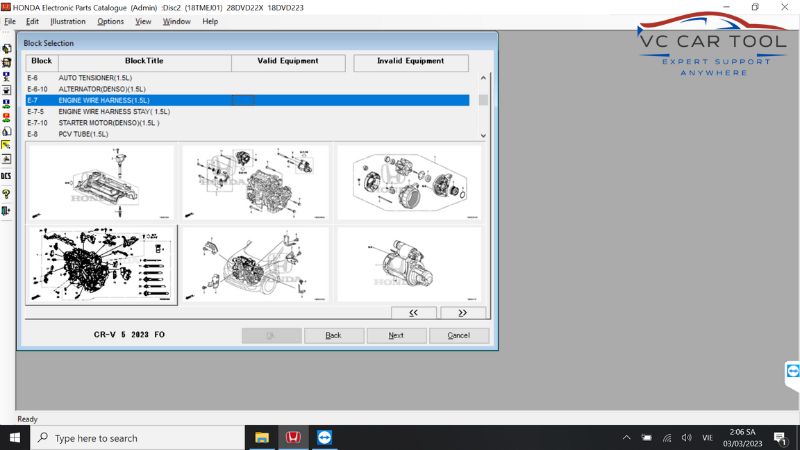Click the topmost icon in left toolbar
Image resolution: width=800 pixels, height=450 pixels.
coord(6,47)
